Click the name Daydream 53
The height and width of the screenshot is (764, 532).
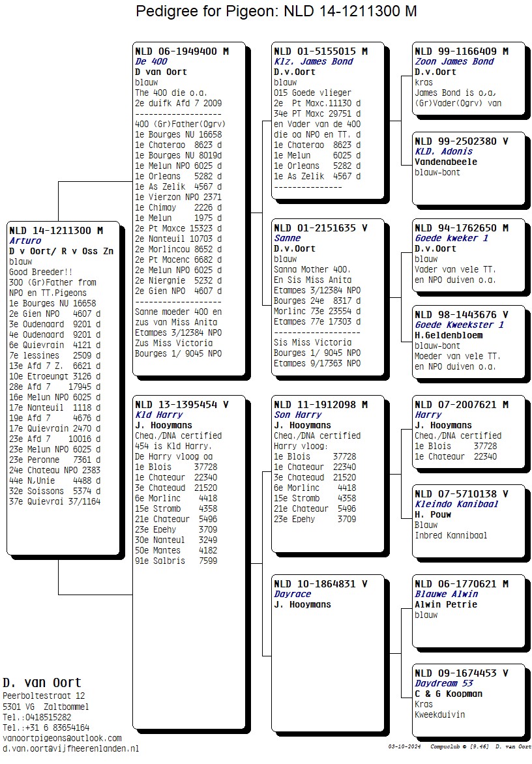[x=443, y=683]
